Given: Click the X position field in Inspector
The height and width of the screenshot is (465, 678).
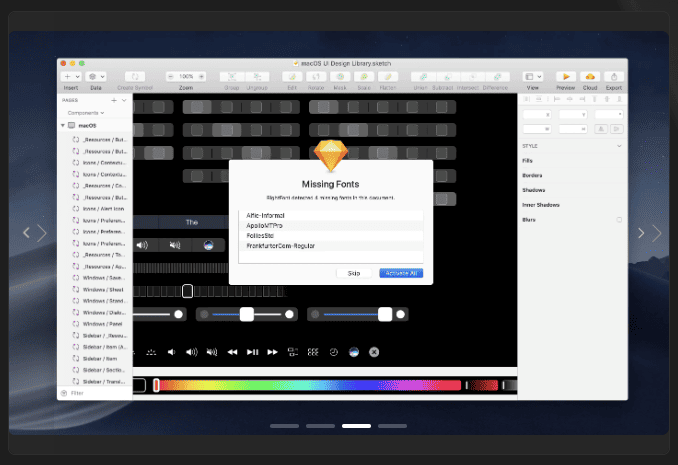Looking at the screenshot, I should click(537, 115).
